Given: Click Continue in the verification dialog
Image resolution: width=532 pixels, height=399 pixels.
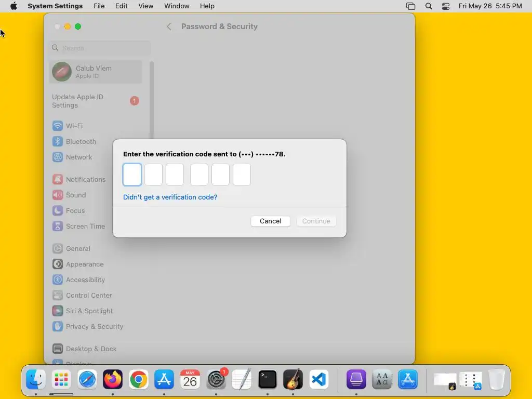Looking at the screenshot, I should pos(316,221).
